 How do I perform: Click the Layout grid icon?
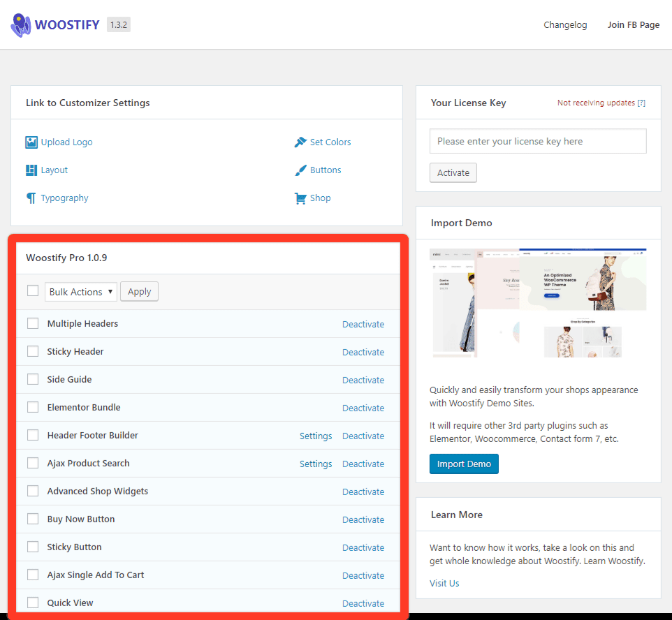tap(31, 170)
